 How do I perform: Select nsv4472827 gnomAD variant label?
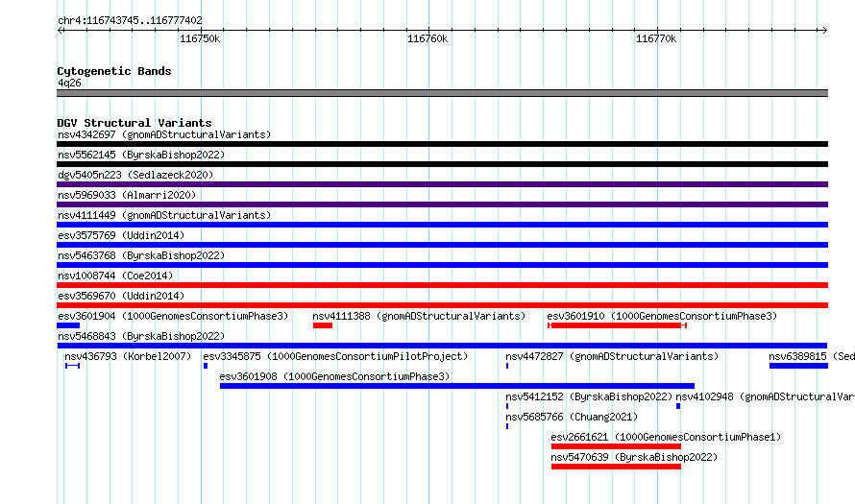point(612,356)
